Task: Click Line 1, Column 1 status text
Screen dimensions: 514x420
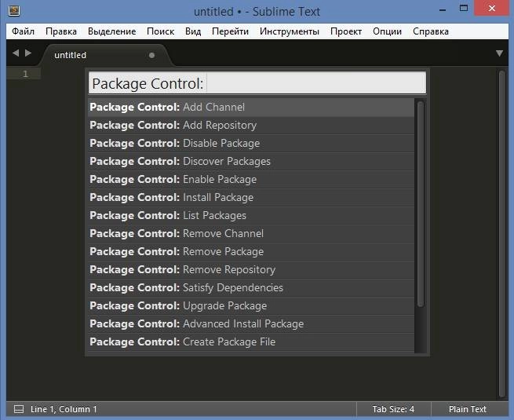Action: point(64,409)
